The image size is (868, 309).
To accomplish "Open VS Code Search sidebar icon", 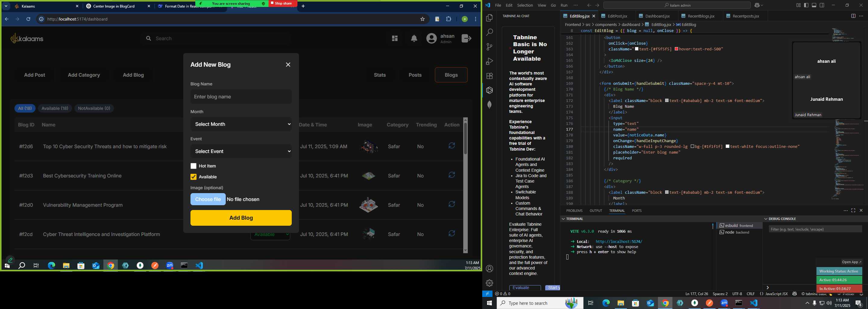I will click(x=489, y=32).
